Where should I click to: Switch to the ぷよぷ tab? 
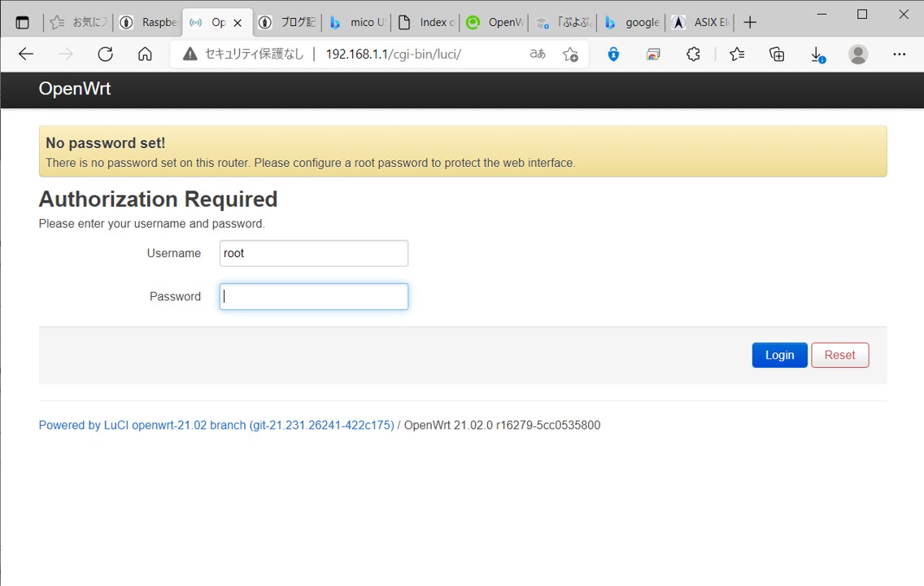click(564, 23)
